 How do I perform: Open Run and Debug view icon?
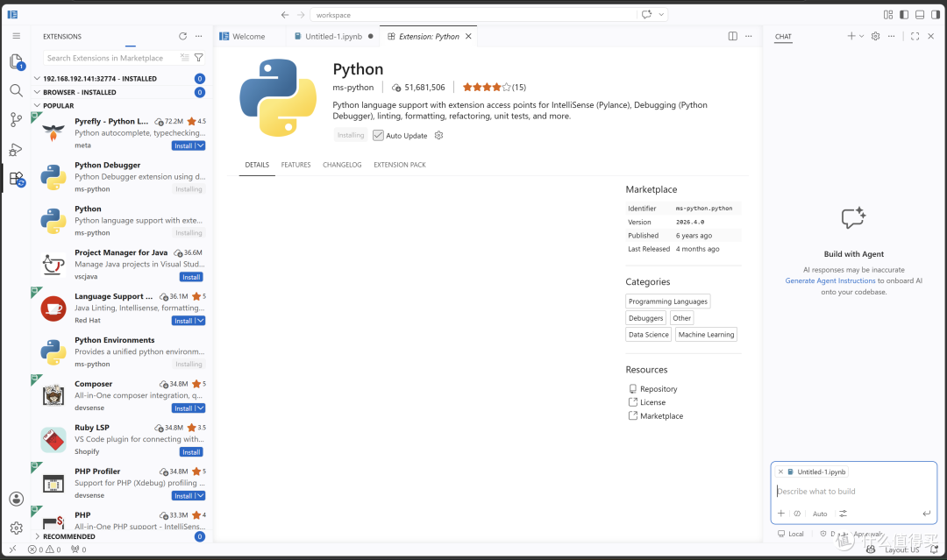pyautogui.click(x=17, y=149)
